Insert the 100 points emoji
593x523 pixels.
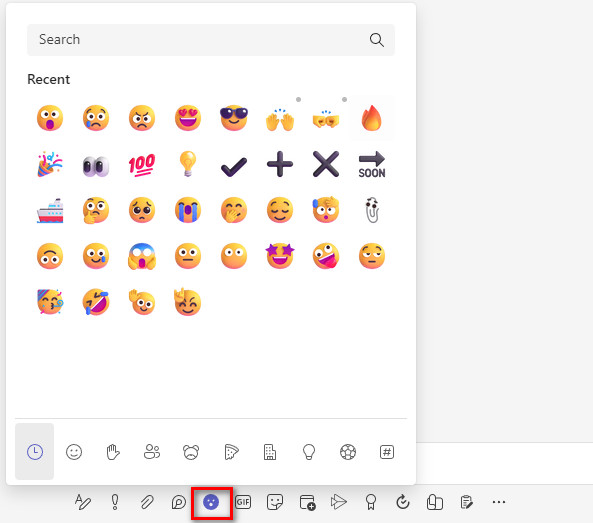click(x=142, y=165)
